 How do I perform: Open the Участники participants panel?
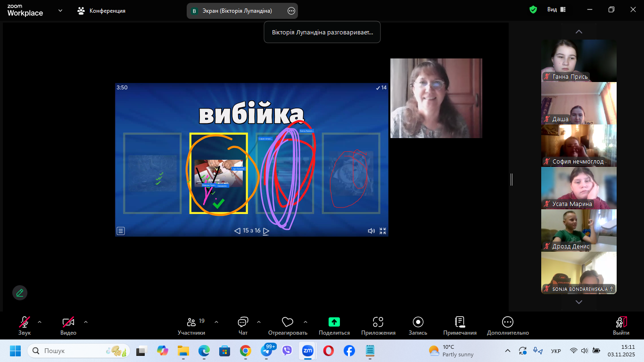[191, 323]
